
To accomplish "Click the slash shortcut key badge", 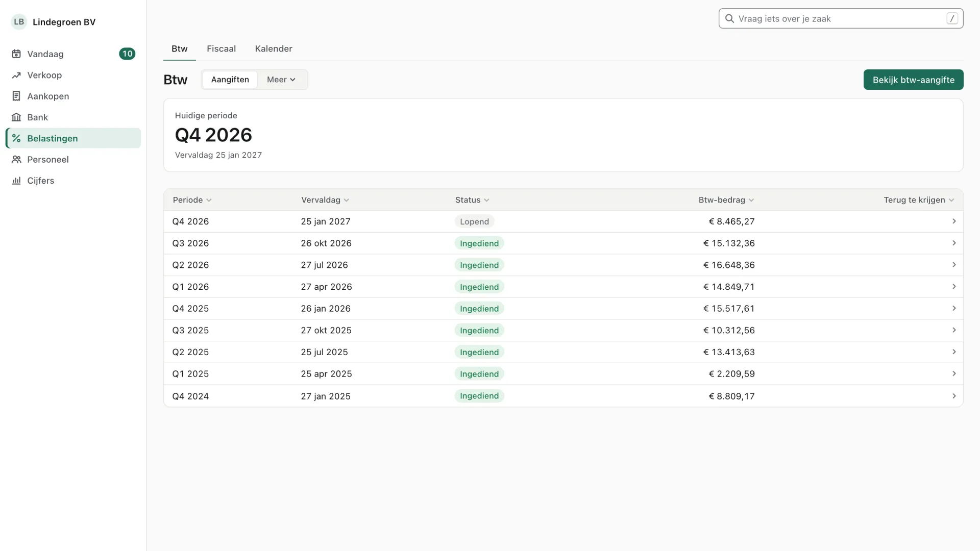I will click(x=952, y=18).
